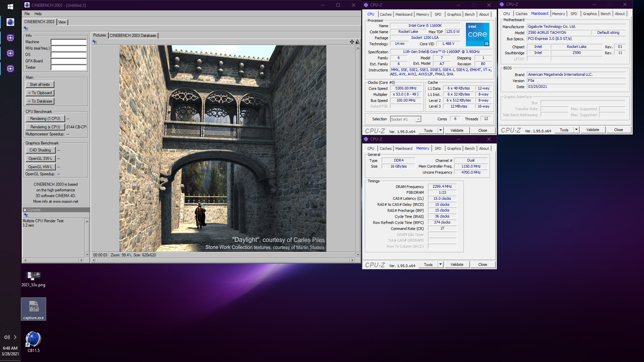
Task: Click picture horizontal scrollbar right arrow
Action: pos(352,260)
